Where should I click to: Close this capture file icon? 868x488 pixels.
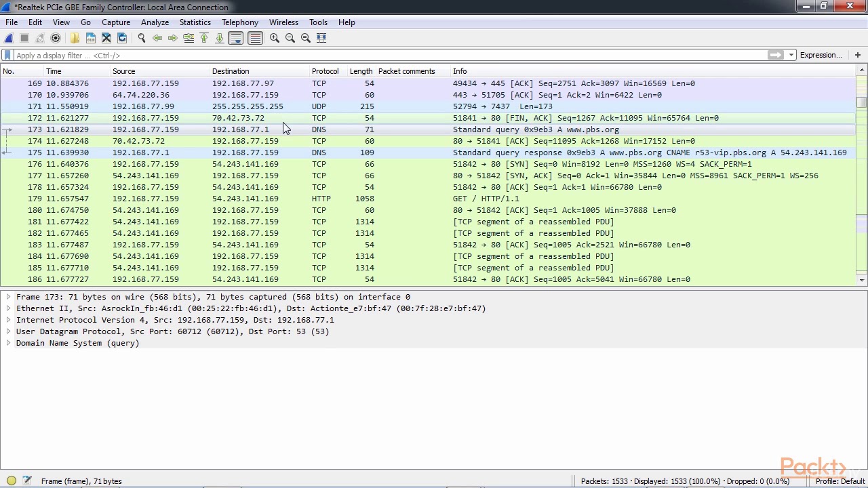106,38
